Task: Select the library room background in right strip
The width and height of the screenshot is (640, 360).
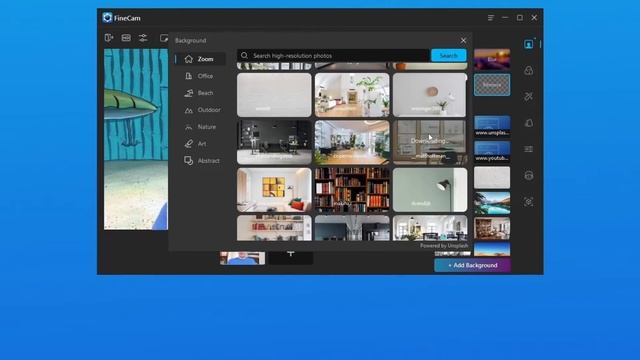Action: pos(492,229)
